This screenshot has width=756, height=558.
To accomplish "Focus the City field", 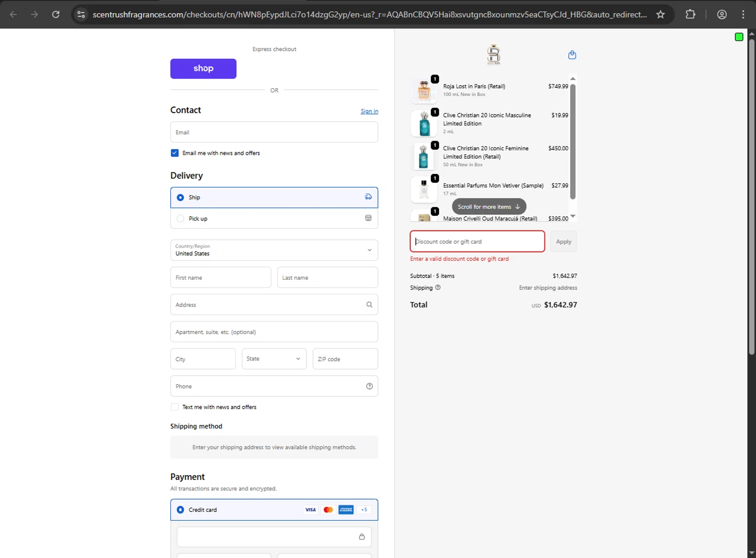I will 203,359.
